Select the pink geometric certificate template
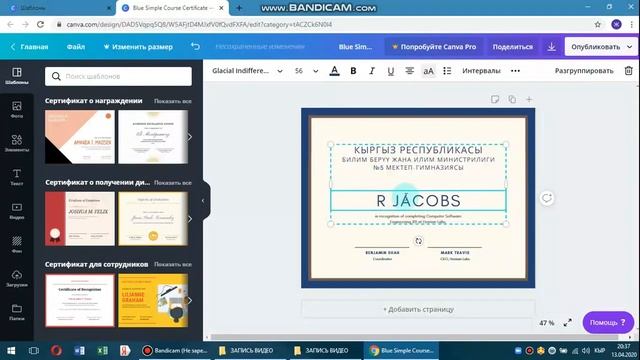This screenshot has height=360, width=640. (x=80, y=137)
